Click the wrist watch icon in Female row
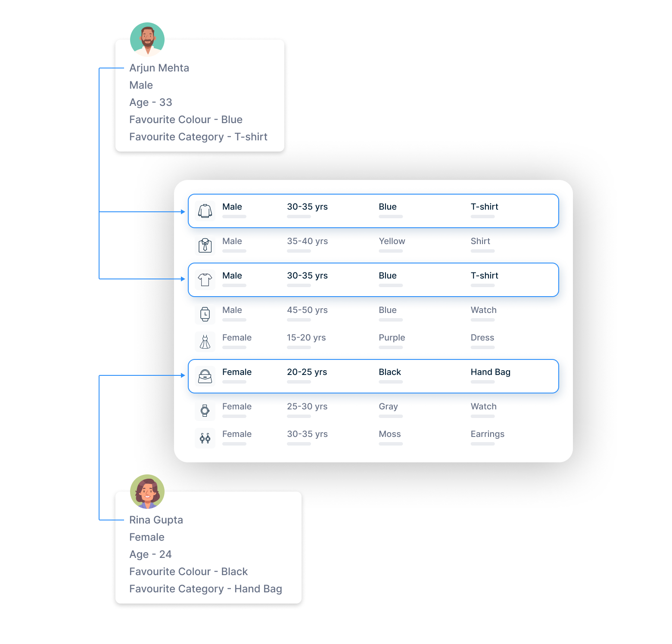This screenshot has width=672, height=644. click(205, 411)
